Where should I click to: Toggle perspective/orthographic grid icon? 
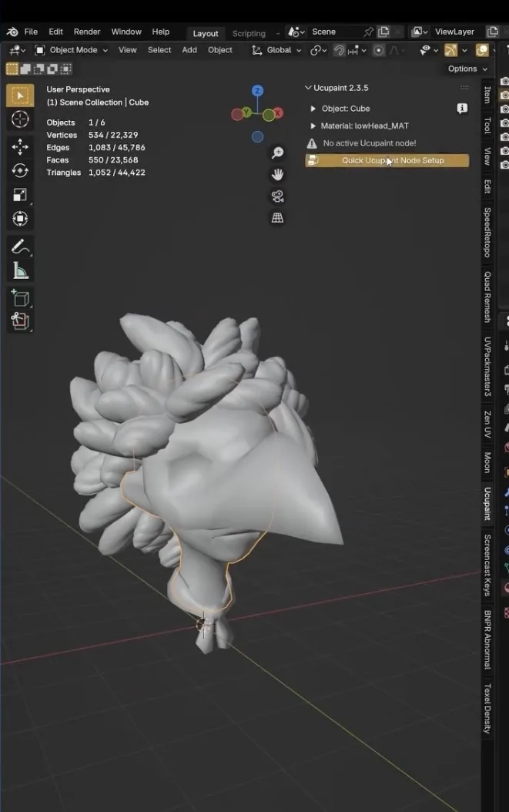coord(277,218)
